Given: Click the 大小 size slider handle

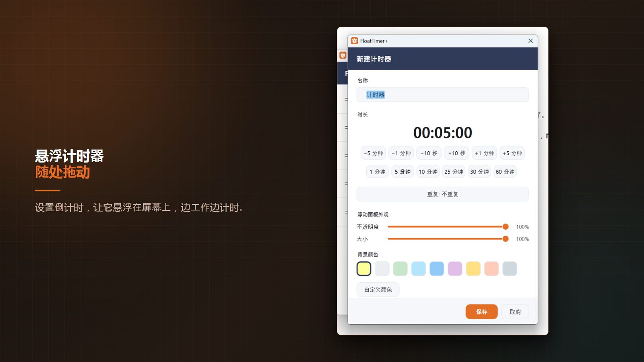Looking at the screenshot, I should [506, 239].
